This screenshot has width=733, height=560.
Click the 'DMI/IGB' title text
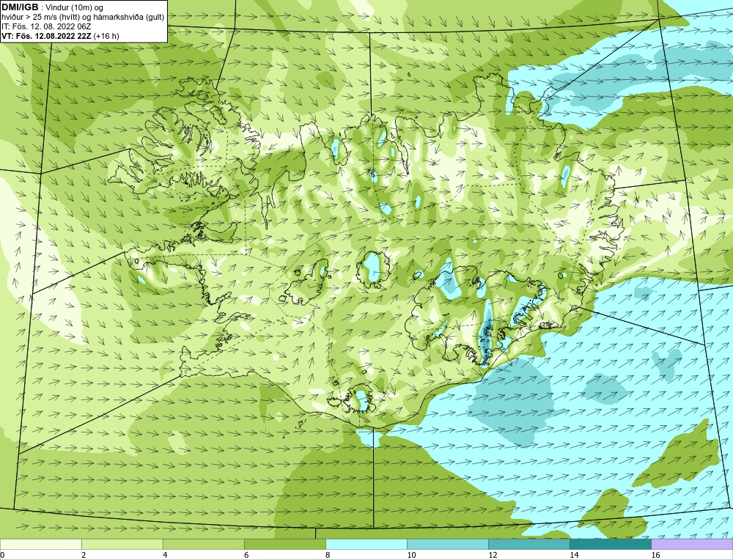(20, 7)
